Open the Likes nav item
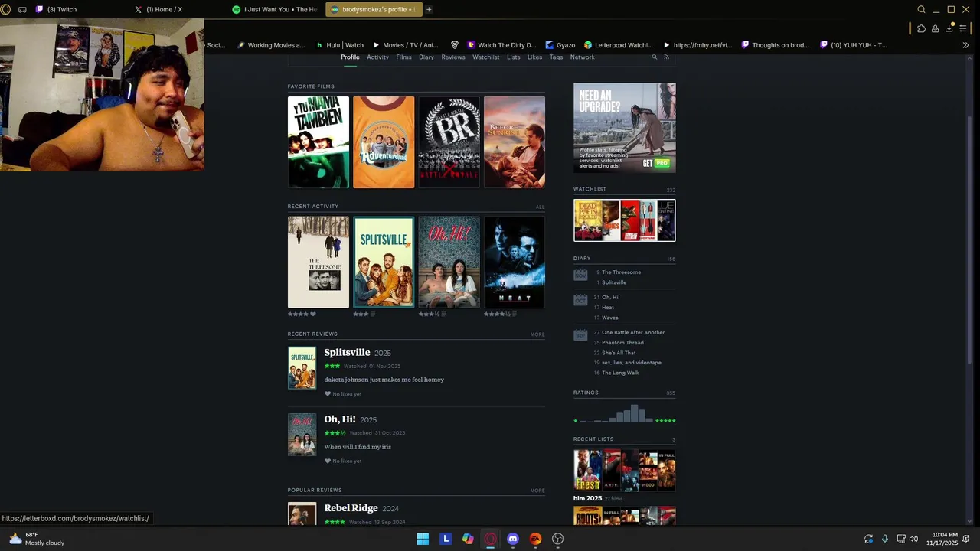The image size is (980, 551). tap(534, 57)
